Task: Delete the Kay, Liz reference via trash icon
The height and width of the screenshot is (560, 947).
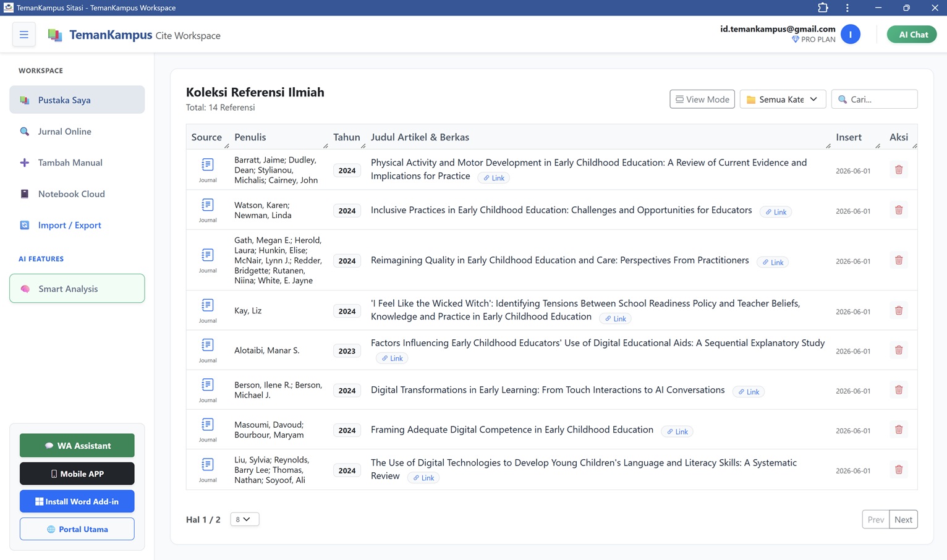Action: point(899,310)
